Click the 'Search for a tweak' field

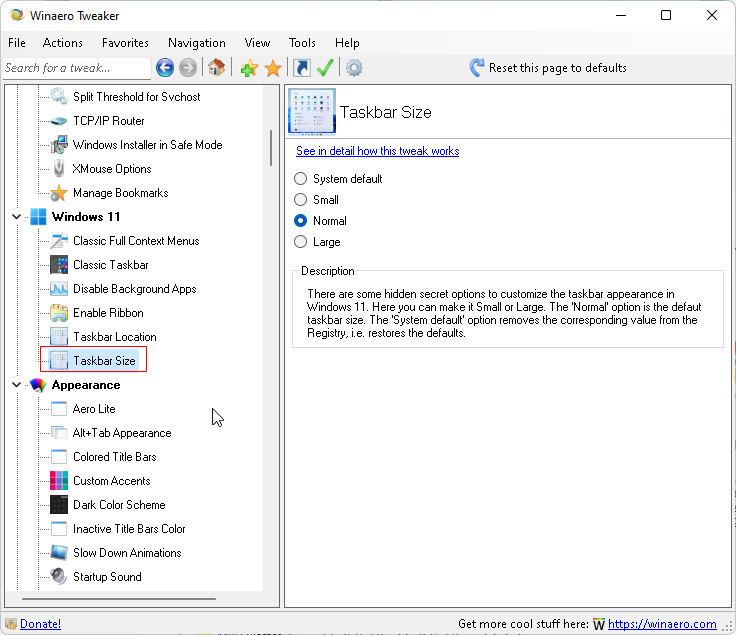77,68
